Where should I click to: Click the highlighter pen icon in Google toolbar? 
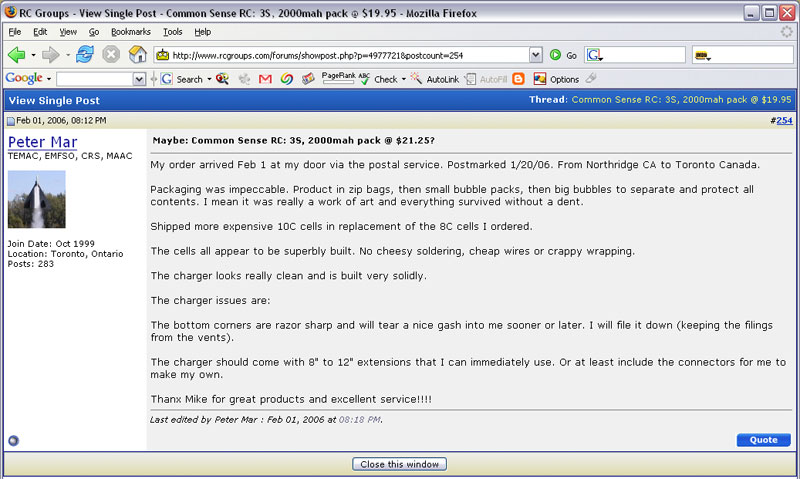591,79
